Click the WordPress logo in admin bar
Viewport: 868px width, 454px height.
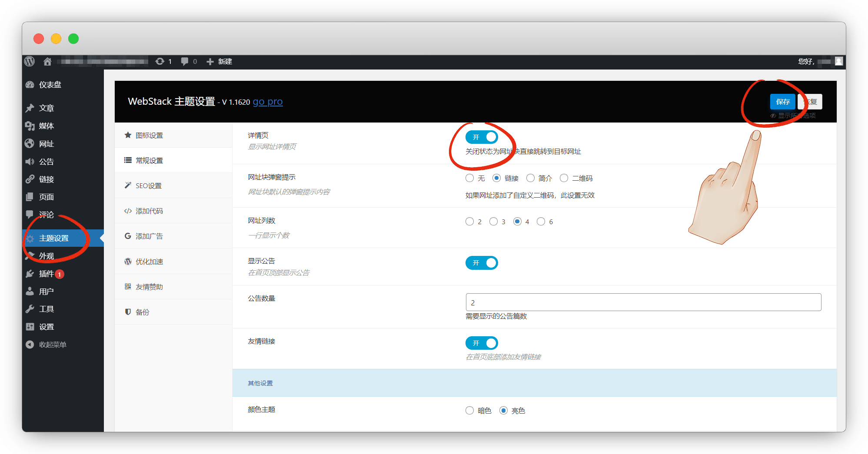pos(30,62)
